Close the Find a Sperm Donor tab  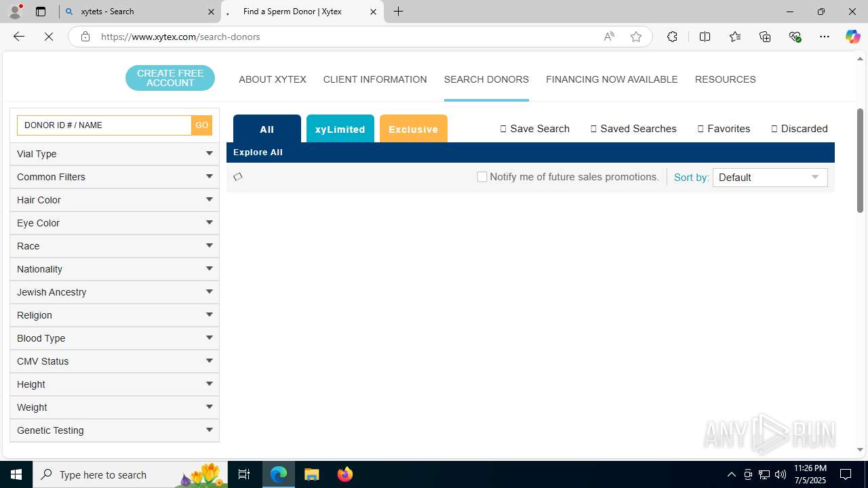point(373,12)
